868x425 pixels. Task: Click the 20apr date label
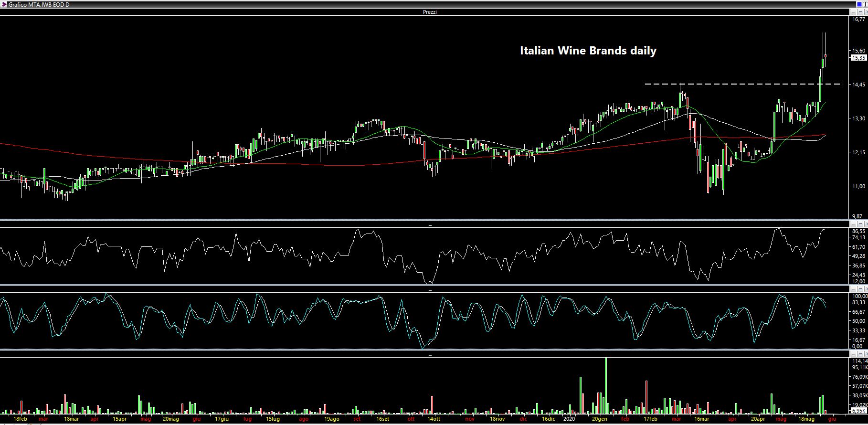[x=758, y=419]
